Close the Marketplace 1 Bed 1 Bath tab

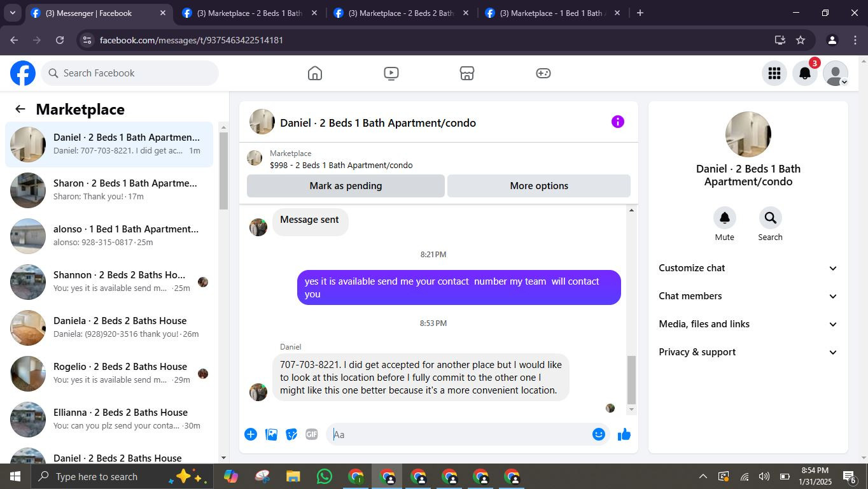(617, 13)
